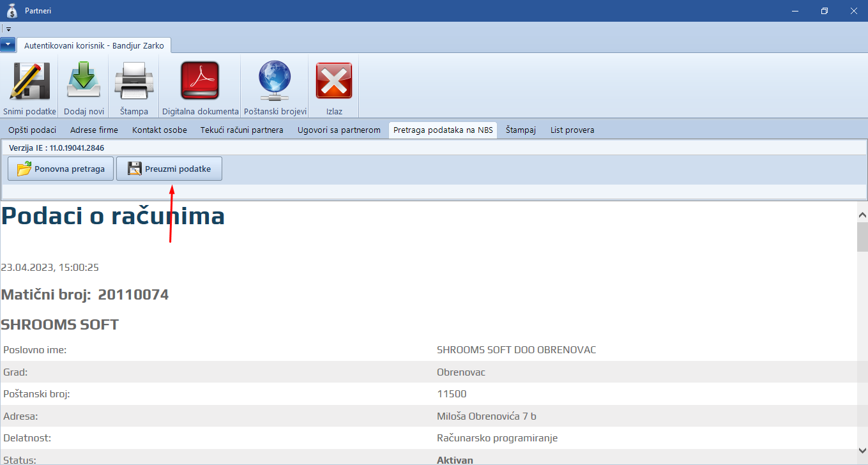Switch to Opšti podaci tab
The image size is (868, 465).
(x=33, y=130)
